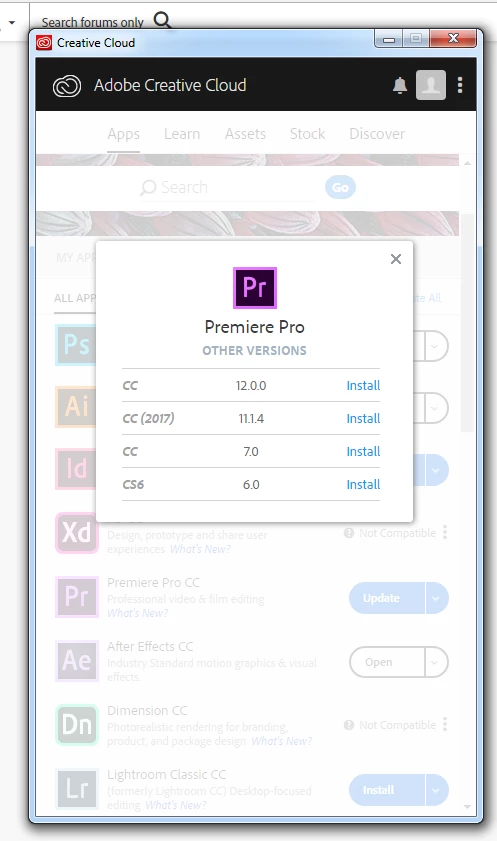Expand the dropdown arrow beside Open button

click(436, 662)
